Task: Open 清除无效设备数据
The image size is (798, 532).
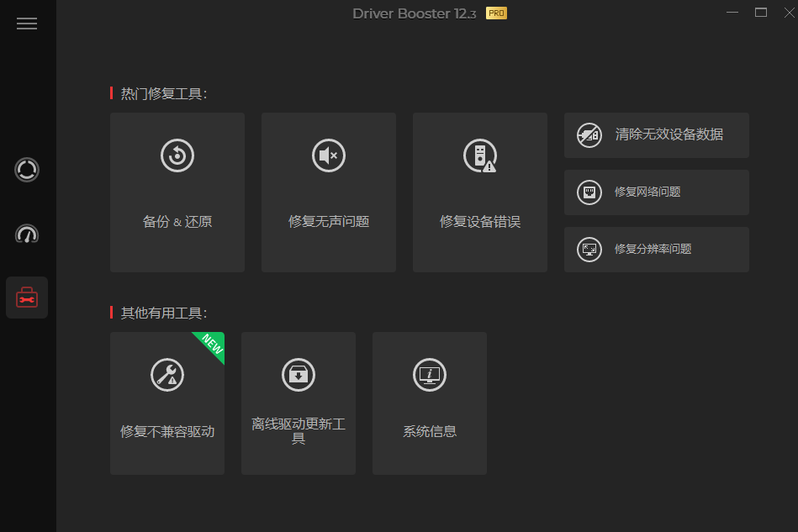Action: tap(657, 135)
